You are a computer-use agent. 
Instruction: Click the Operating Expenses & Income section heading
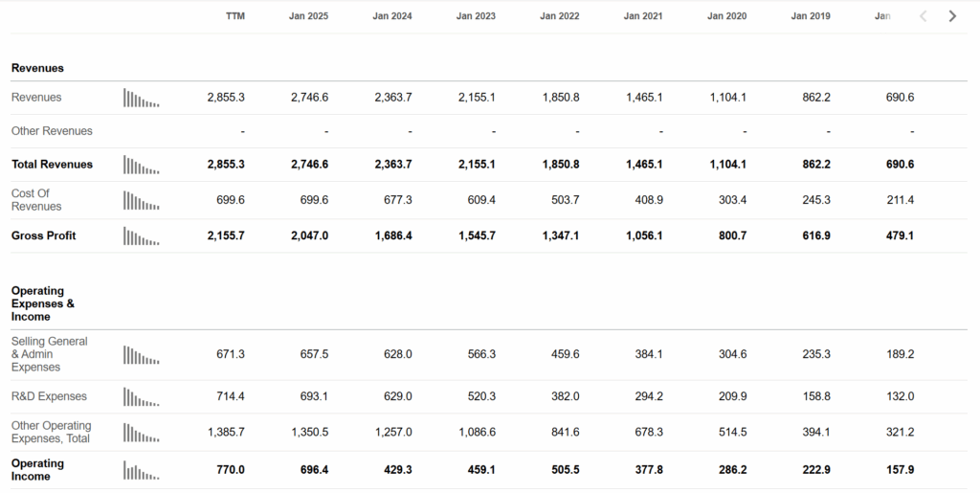click(42, 303)
